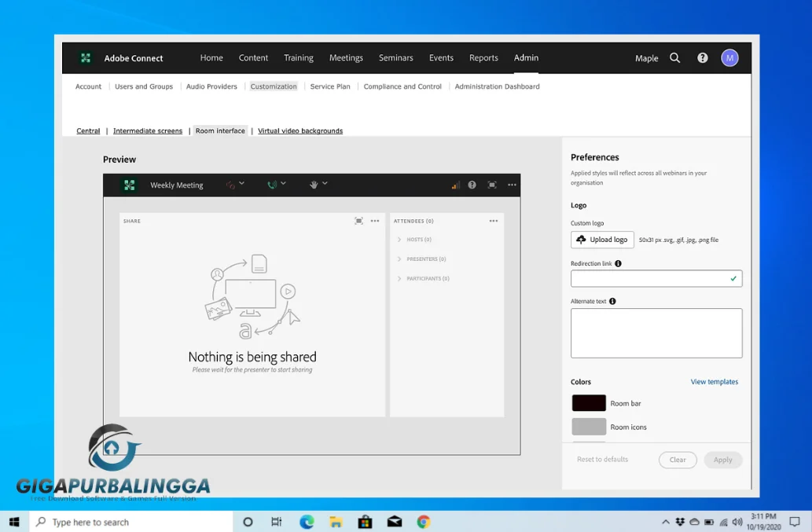Screen dimensions: 812x532
Task: Expand the raise hand dropdown arrow
Action: pyautogui.click(x=325, y=183)
